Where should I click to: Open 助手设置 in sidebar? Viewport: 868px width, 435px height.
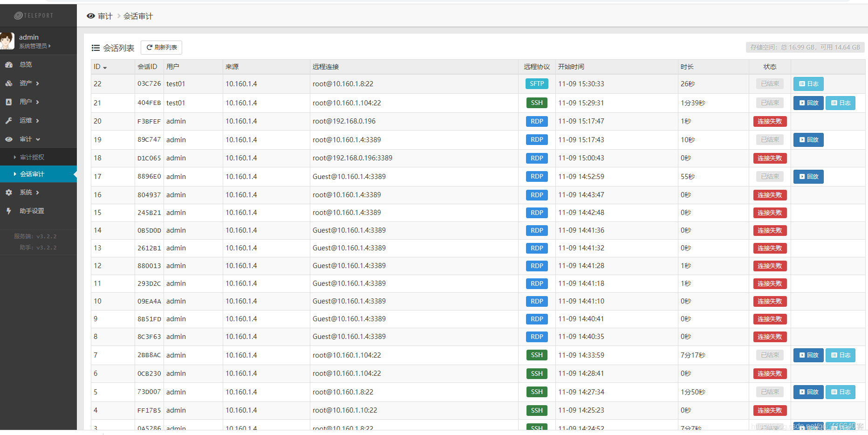(32, 211)
